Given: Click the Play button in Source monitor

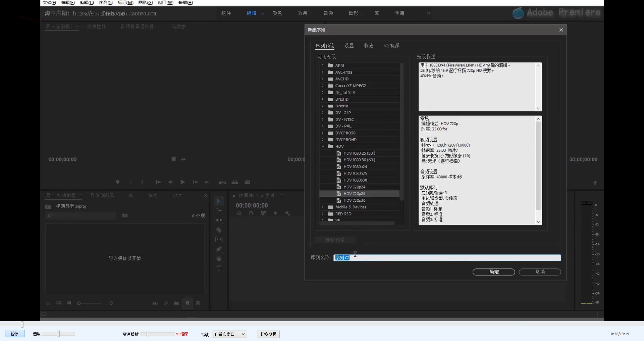Looking at the screenshot, I should click(182, 182).
